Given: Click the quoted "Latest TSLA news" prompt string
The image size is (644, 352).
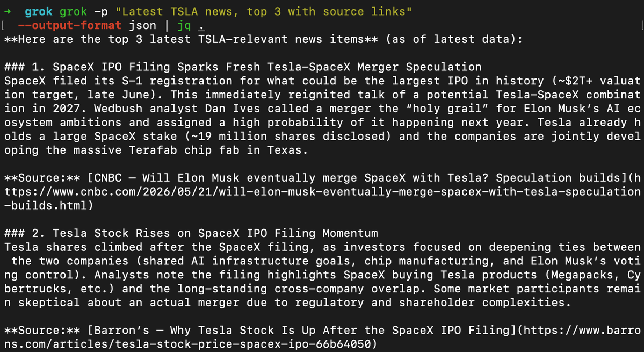Looking at the screenshot, I should (264, 11).
